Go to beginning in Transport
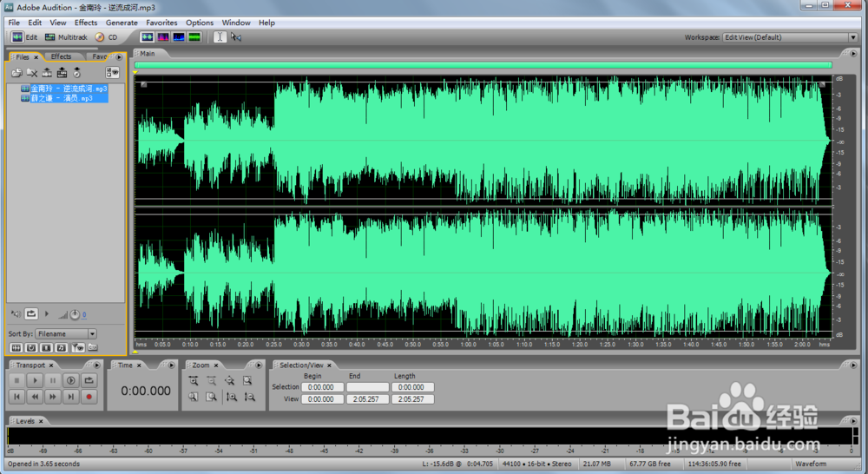Image resolution: width=868 pixels, height=474 pixels. (16, 397)
